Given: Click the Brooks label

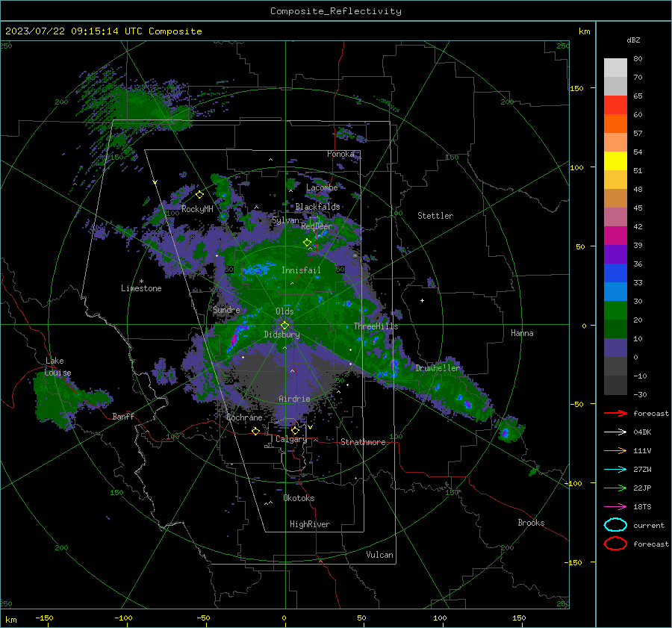Looking at the screenshot, I should pos(531,523).
